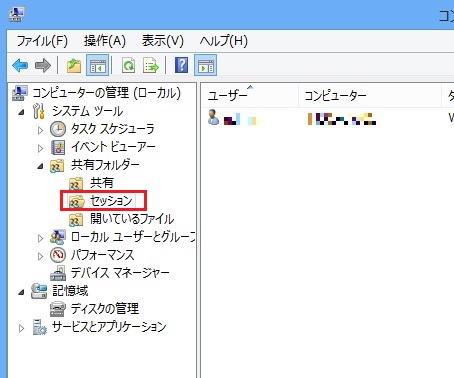Click the gauge icon of パフォーマンス
Screen dimensions: 454x378
[58, 255]
